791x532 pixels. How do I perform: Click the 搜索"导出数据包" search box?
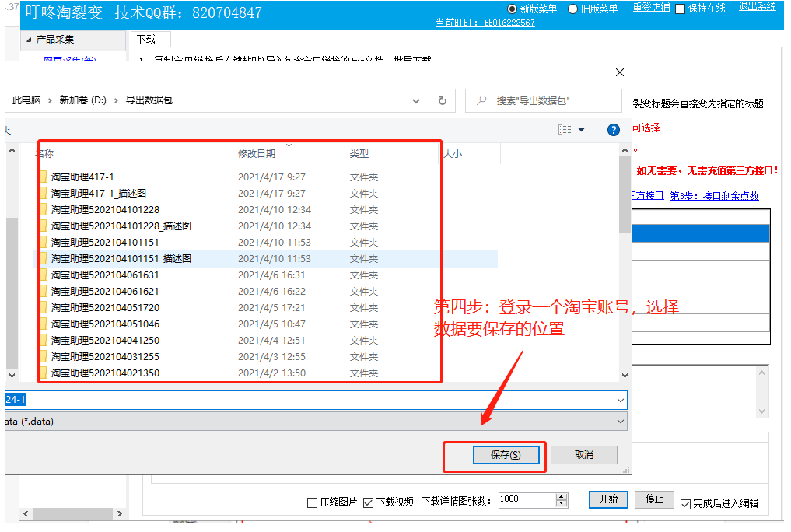[x=544, y=101]
